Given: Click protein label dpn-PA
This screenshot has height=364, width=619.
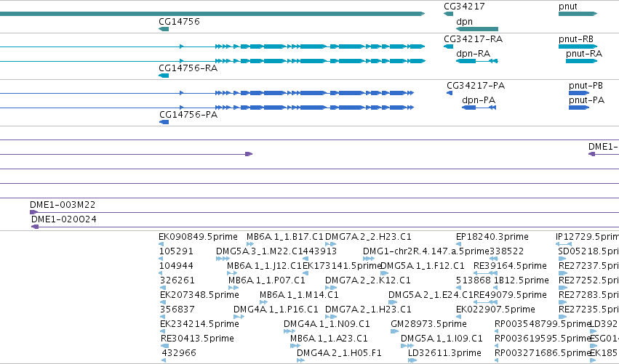Looking at the screenshot, I should pyautogui.click(x=479, y=100).
